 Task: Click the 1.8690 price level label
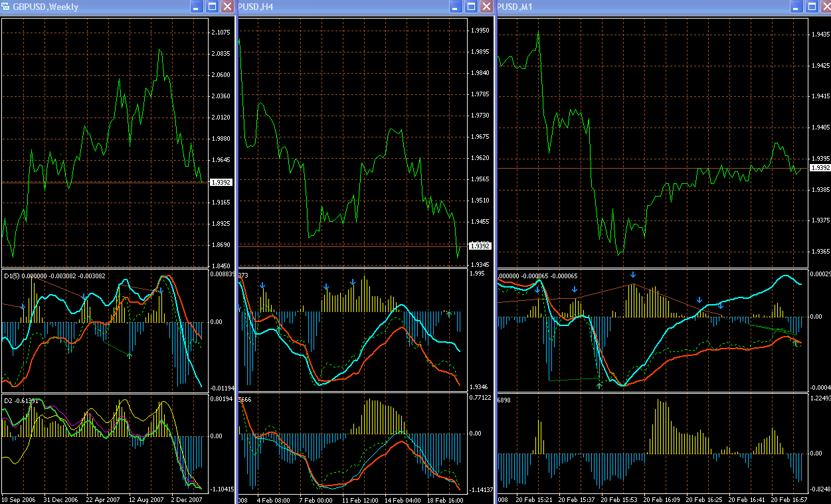pyautogui.click(x=220, y=244)
